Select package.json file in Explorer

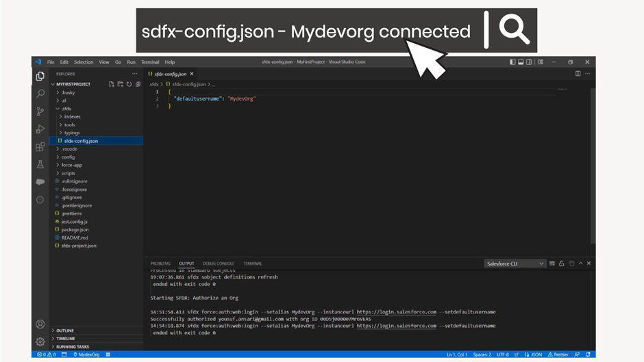click(x=96, y=230)
